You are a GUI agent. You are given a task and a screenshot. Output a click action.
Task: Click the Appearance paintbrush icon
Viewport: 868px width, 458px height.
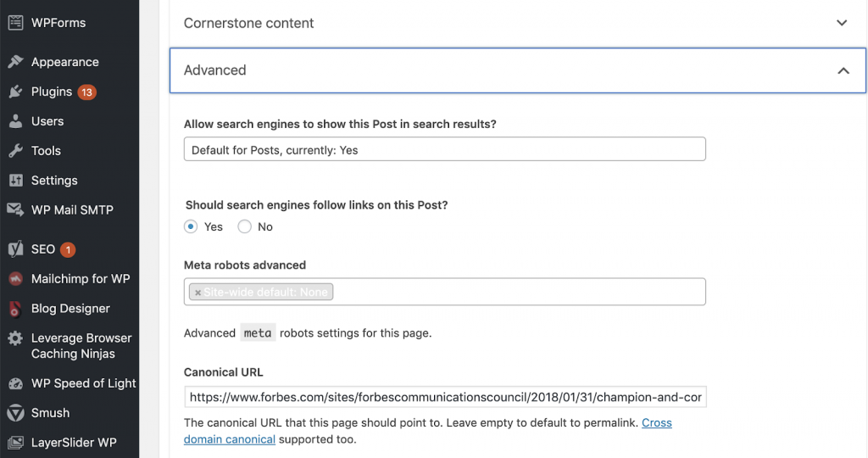point(15,61)
